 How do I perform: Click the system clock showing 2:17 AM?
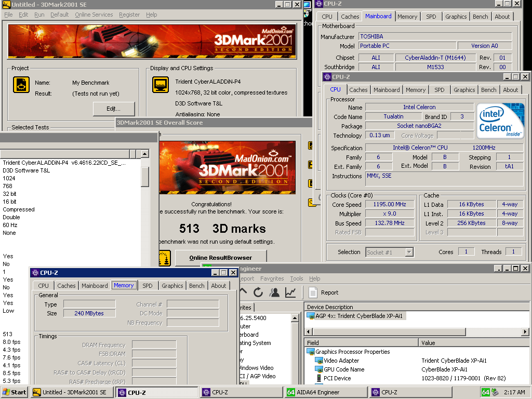514,392
